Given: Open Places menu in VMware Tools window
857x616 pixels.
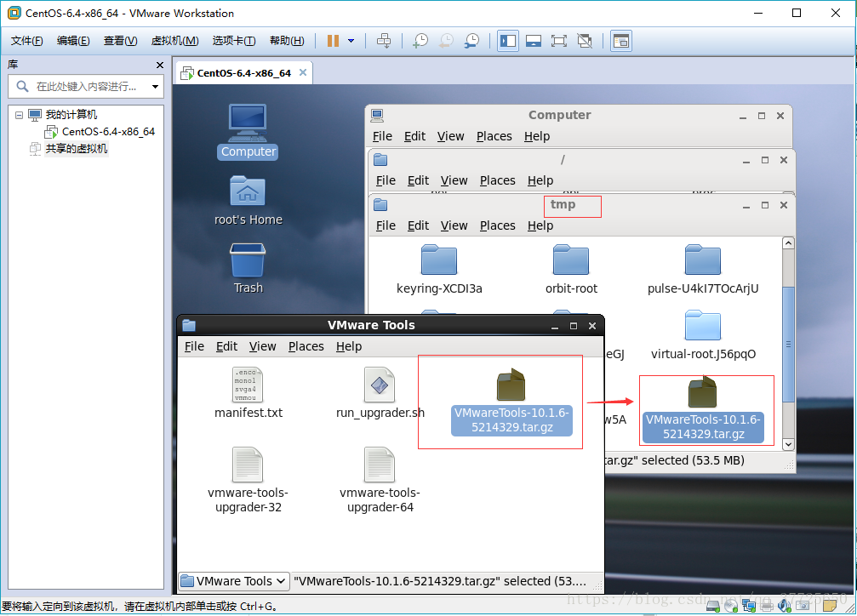Looking at the screenshot, I should (306, 346).
